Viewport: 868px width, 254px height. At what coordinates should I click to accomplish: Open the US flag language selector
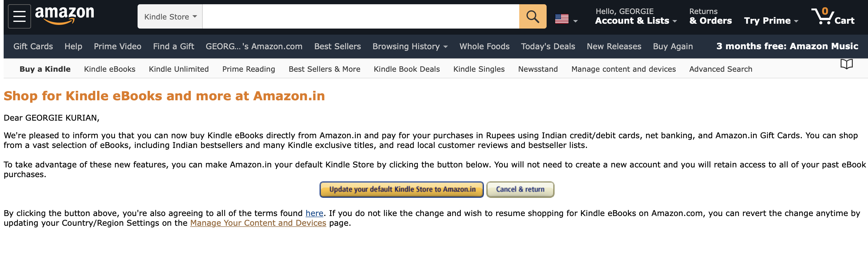565,19
